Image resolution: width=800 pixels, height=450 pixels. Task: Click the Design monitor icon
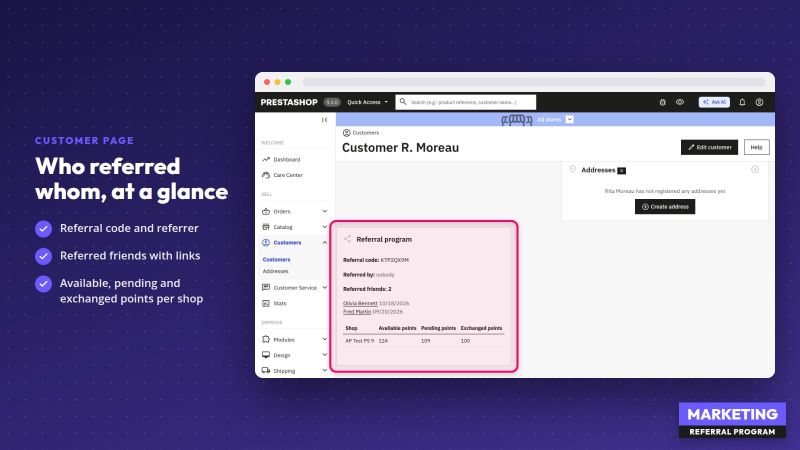266,355
